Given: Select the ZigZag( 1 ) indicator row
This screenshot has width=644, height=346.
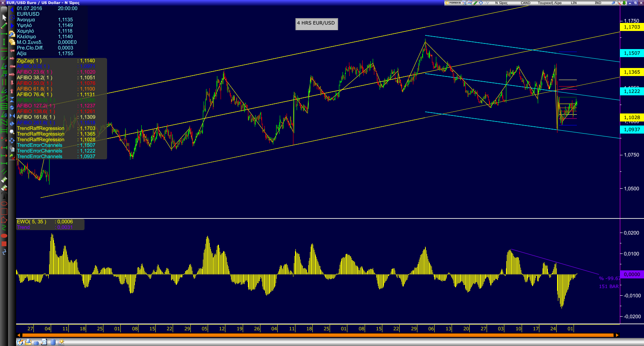Looking at the screenshot, I should tap(56, 61).
